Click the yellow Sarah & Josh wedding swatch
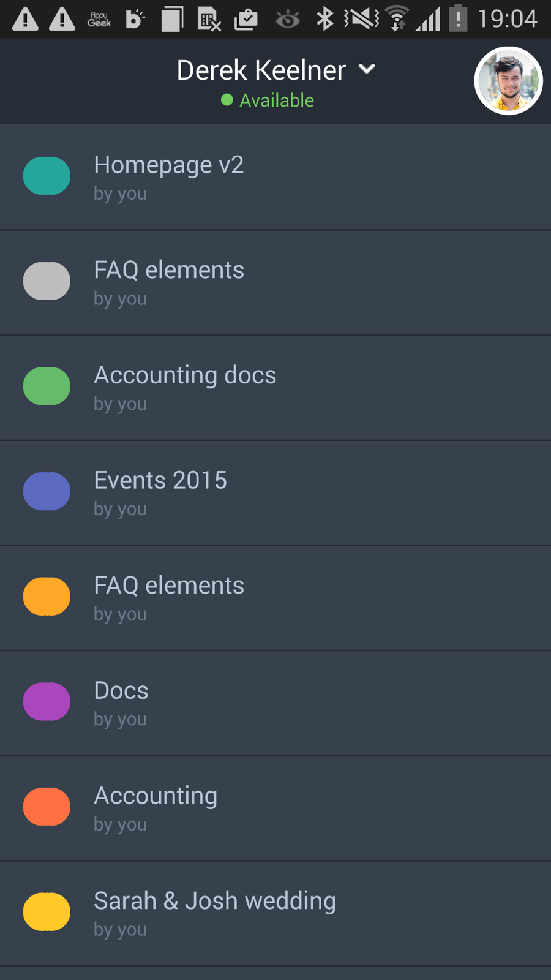Viewport: 551px width, 980px height. (x=47, y=912)
